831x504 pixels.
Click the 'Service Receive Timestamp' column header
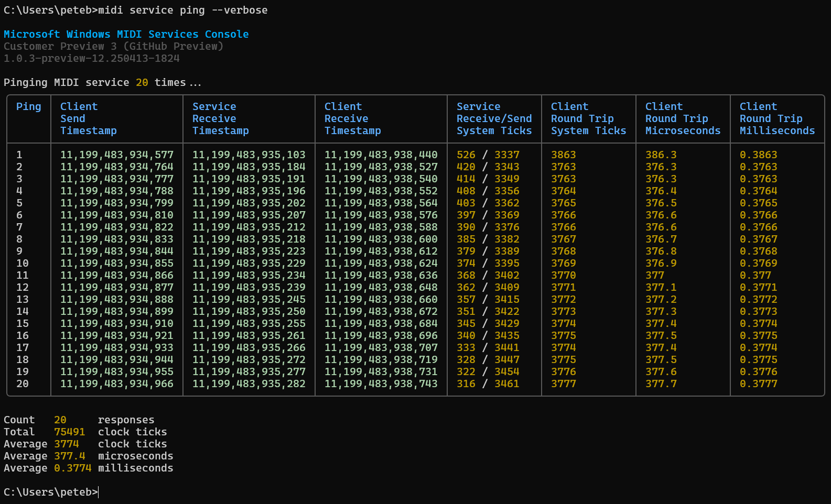tap(221, 118)
